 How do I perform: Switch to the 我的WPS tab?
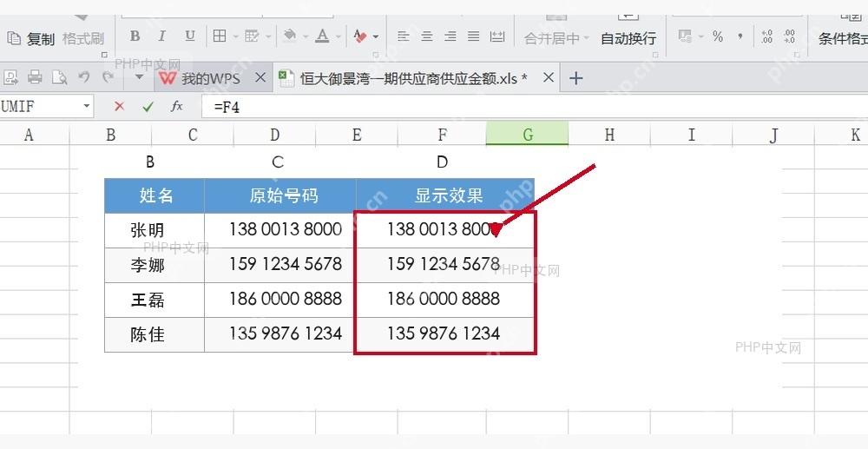(210, 78)
